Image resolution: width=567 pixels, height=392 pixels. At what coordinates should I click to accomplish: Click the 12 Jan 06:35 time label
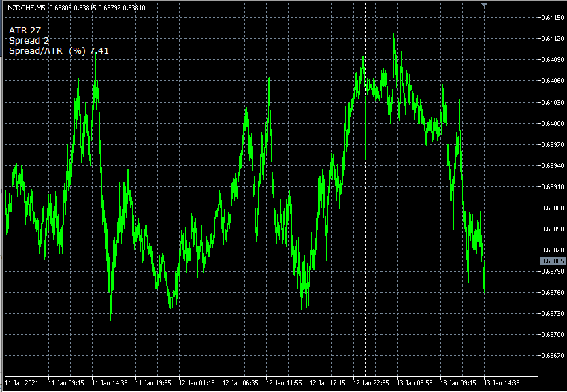click(240, 383)
